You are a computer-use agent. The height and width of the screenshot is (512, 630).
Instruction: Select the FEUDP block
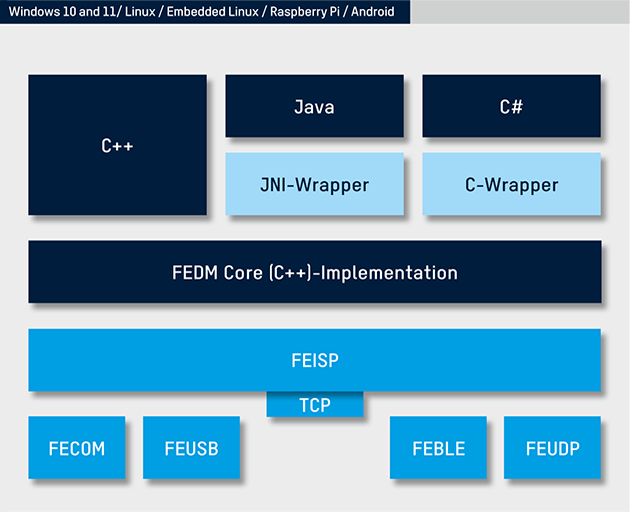click(x=552, y=448)
